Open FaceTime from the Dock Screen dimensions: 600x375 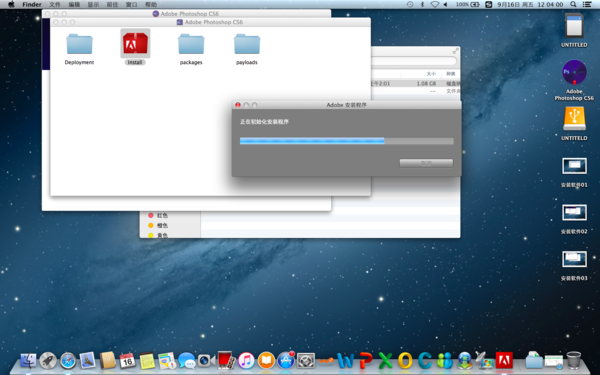point(206,360)
